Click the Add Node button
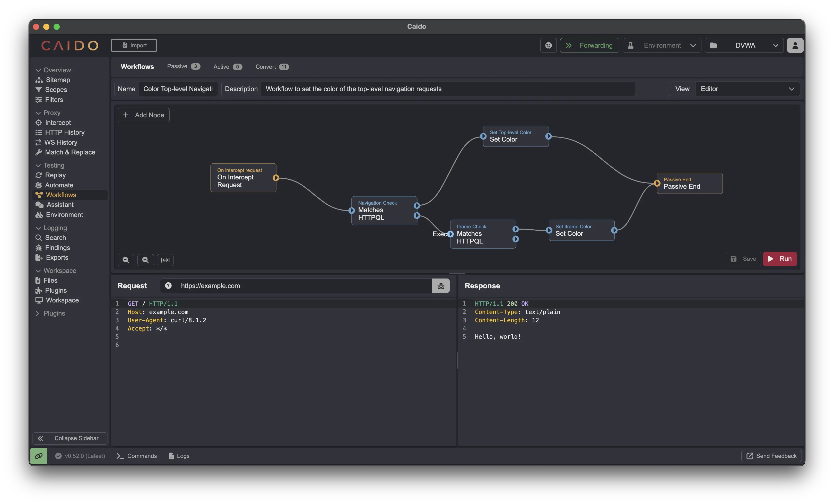The width and height of the screenshot is (834, 504). [x=144, y=115]
